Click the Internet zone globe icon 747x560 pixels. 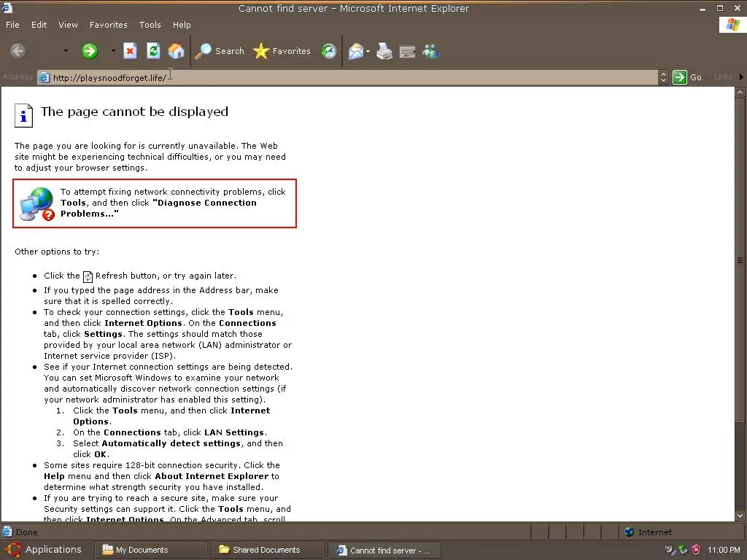(630, 532)
